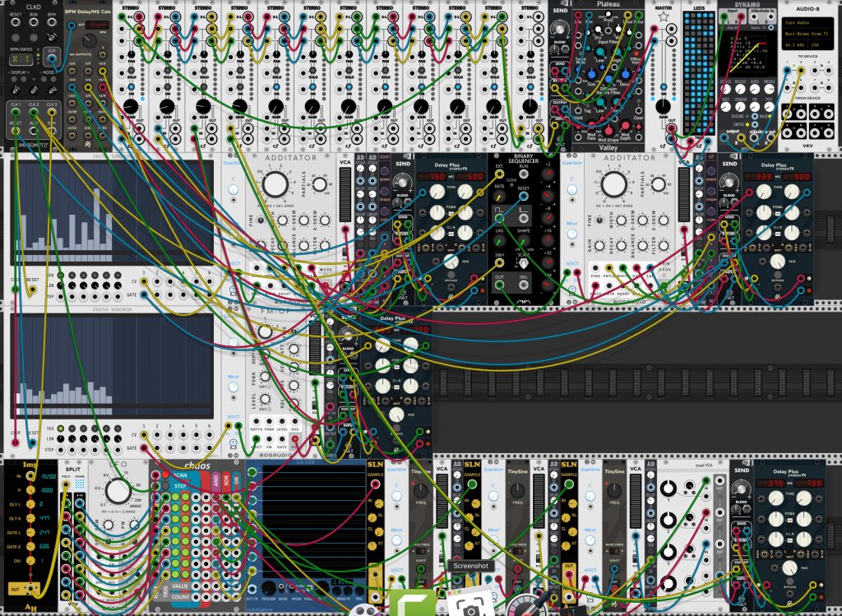The height and width of the screenshot is (616, 842).
Task: Click the PARTIALS knob on the right ADDITATOR
Action: [x=659, y=184]
